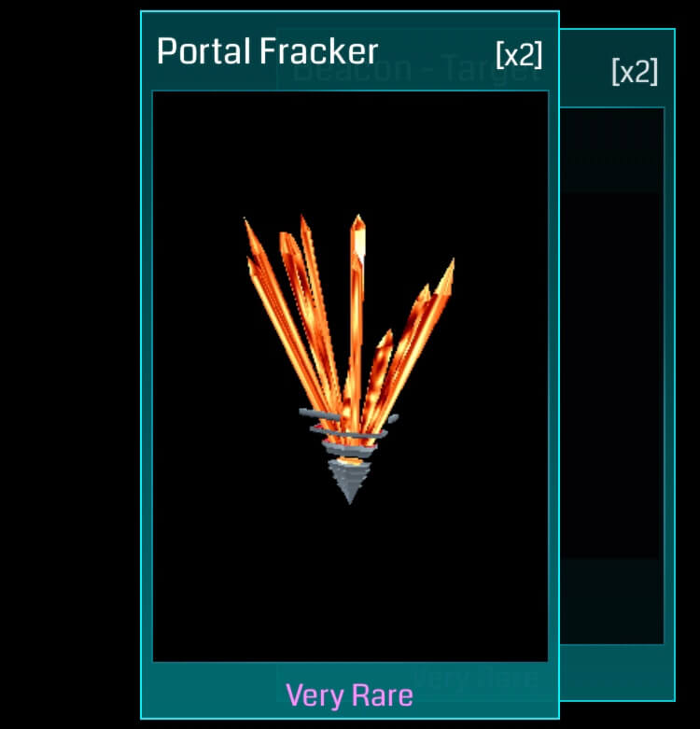Click the Portal Fracker title text
The image size is (700, 729).
coord(267,51)
